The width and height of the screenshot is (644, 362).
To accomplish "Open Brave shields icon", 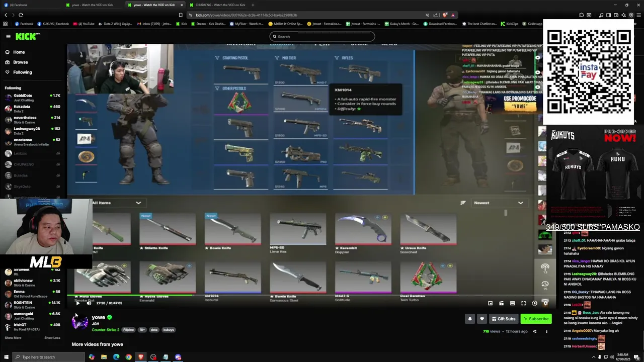I will (445, 15).
